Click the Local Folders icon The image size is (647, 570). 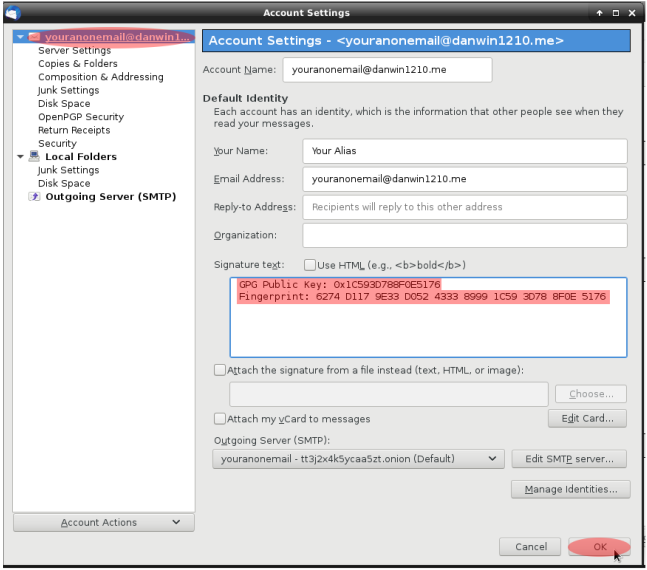click(x=34, y=157)
